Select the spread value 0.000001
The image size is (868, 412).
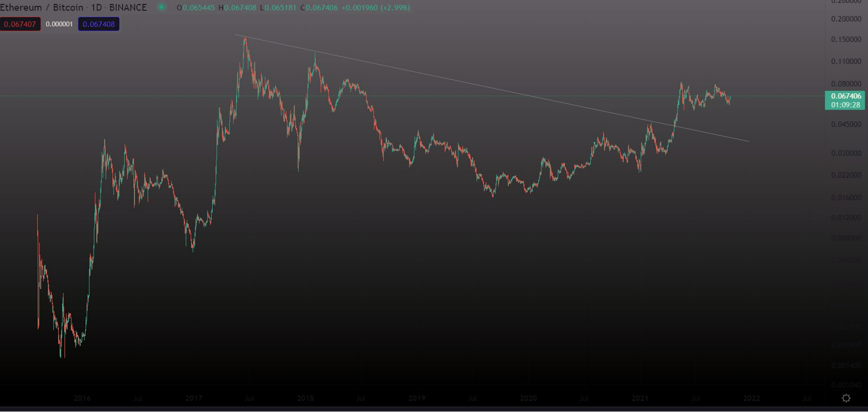click(59, 24)
